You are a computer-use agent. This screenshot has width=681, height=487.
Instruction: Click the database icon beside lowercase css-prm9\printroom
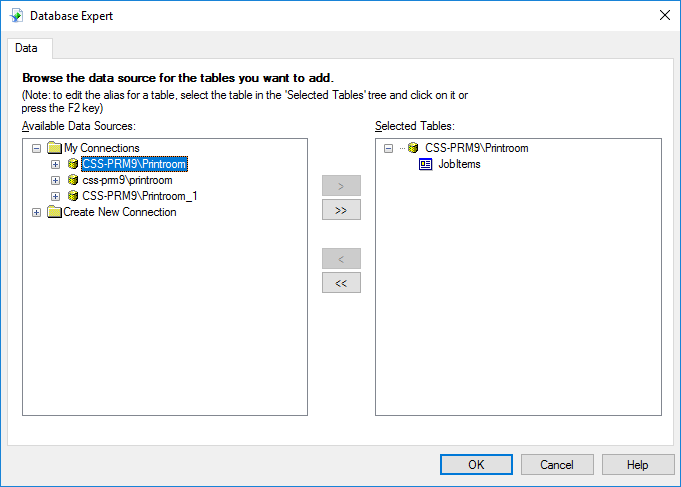[73, 180]
